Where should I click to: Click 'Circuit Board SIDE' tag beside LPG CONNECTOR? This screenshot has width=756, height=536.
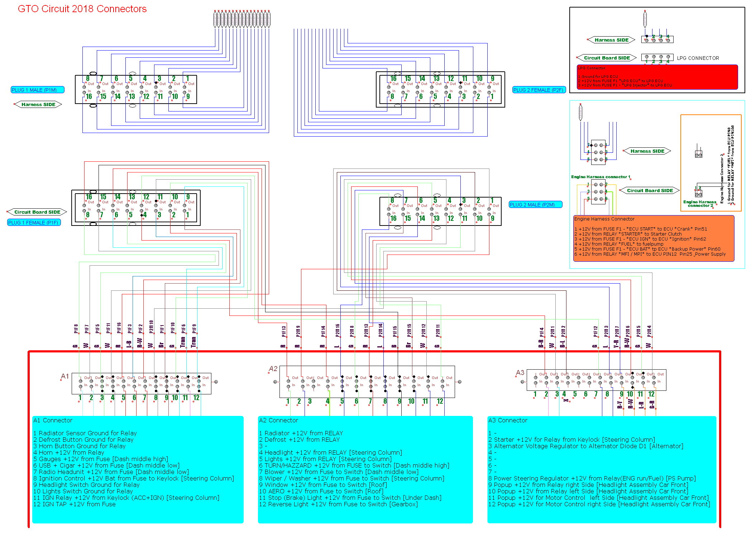[607, 58]
